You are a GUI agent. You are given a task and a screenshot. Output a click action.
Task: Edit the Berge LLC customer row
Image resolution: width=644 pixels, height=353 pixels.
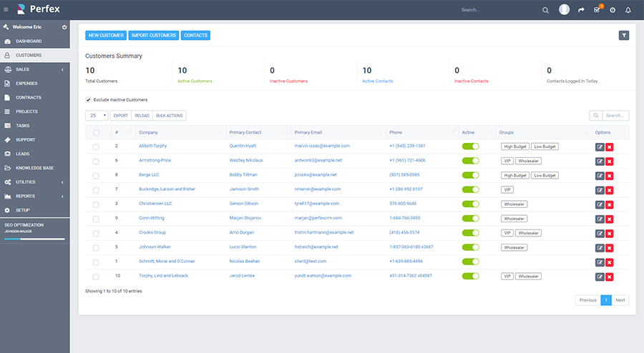[x=600, y=175]
